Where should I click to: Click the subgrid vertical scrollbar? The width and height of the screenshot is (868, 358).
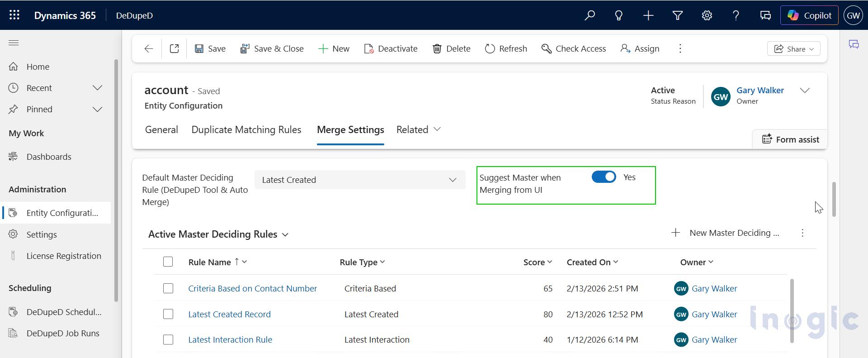point(792,311)
